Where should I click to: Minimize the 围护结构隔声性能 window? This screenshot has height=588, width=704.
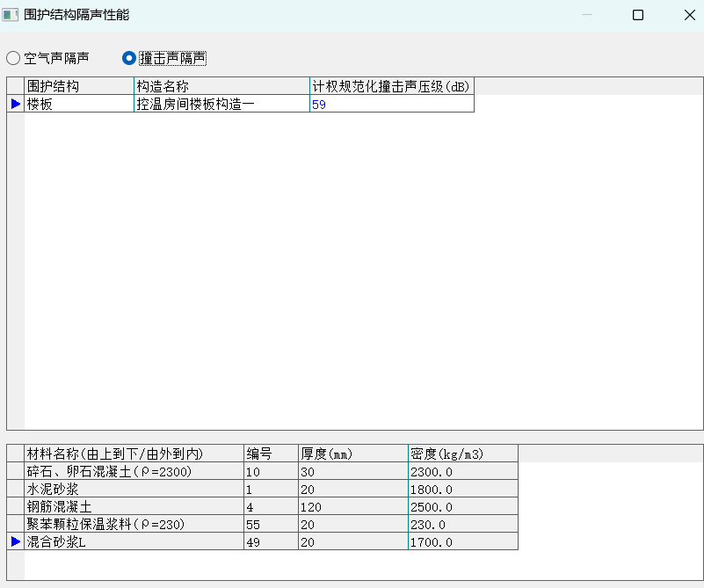click(587, 15)
